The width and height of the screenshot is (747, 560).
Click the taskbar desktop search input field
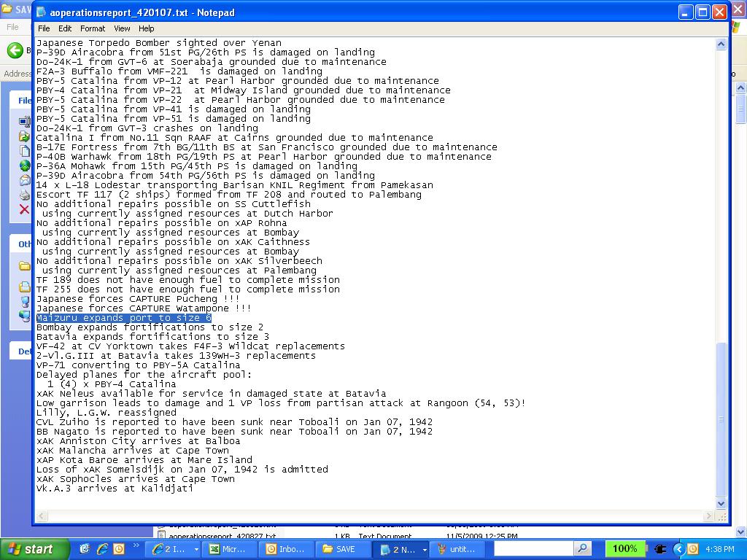coord(533,548)
